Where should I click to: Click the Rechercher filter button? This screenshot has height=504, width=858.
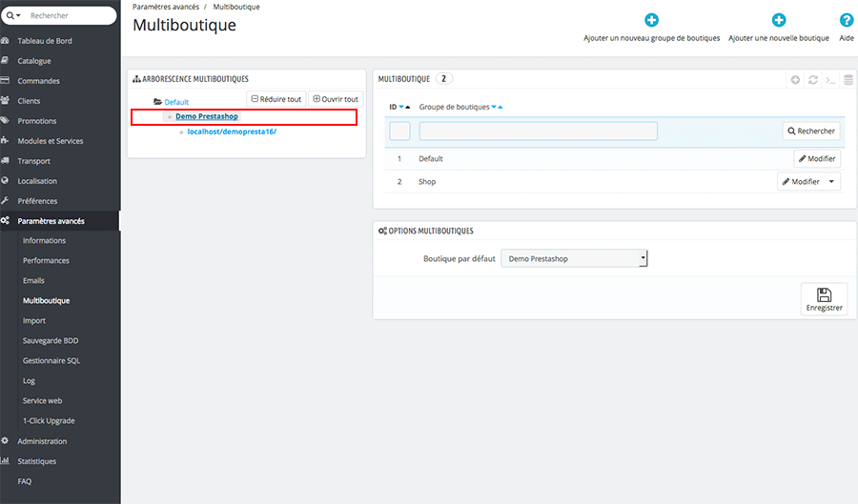pyautogui.click(x=811, y=131)
